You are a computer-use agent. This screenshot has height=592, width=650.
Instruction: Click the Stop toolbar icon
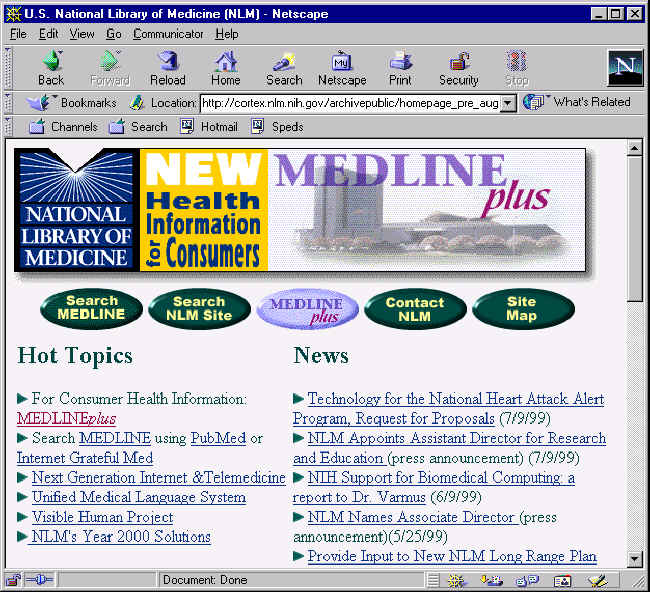coord(517,68)
